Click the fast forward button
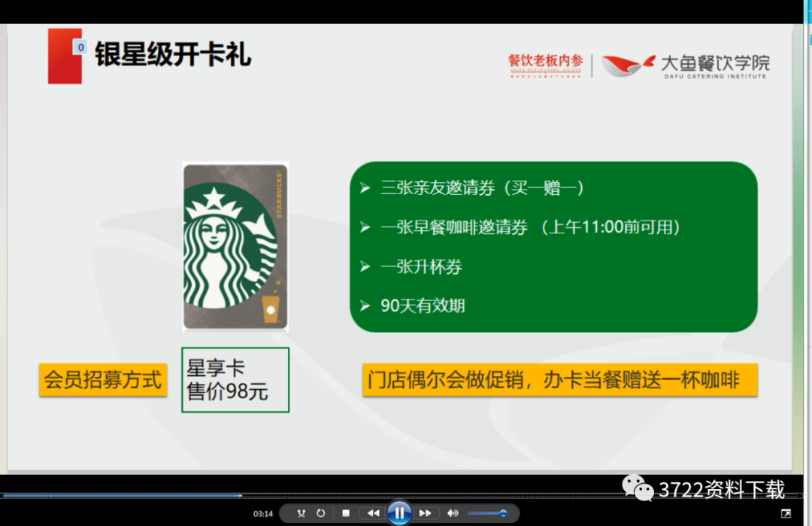This screenshot has width=812, height=526. coord(426,513)
